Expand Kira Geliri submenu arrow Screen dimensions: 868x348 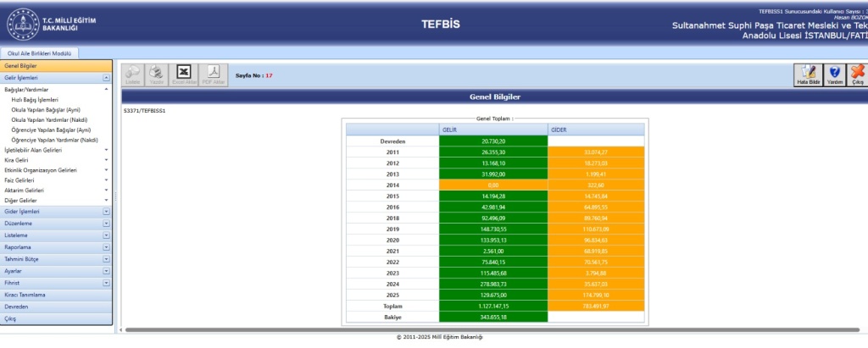tap(106, 160)
